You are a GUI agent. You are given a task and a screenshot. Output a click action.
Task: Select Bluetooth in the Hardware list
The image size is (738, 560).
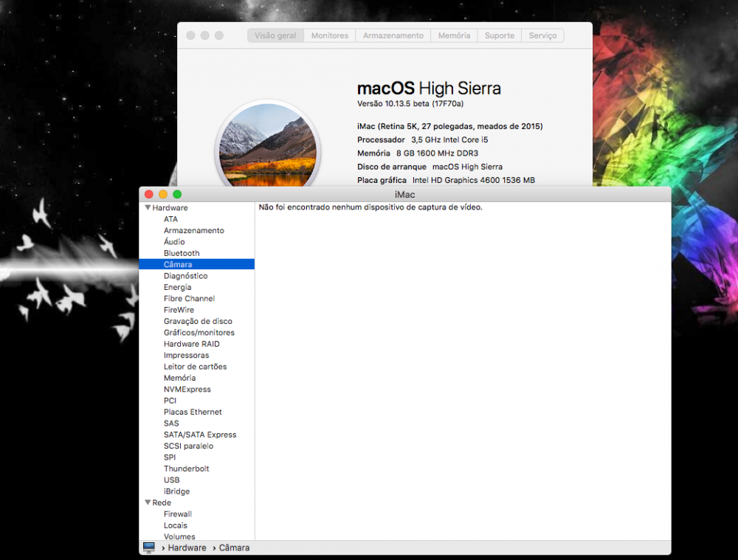[x=182, y=253]
